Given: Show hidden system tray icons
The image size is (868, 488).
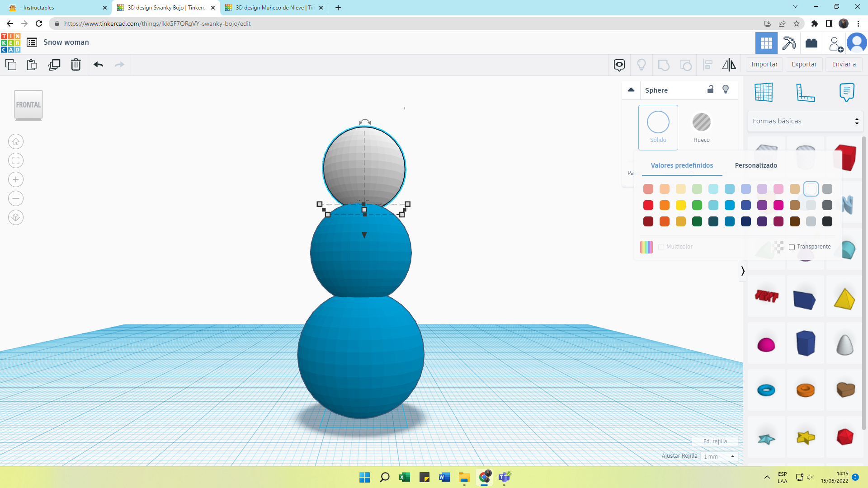Looking at the screenshot, I should [767, 477].
